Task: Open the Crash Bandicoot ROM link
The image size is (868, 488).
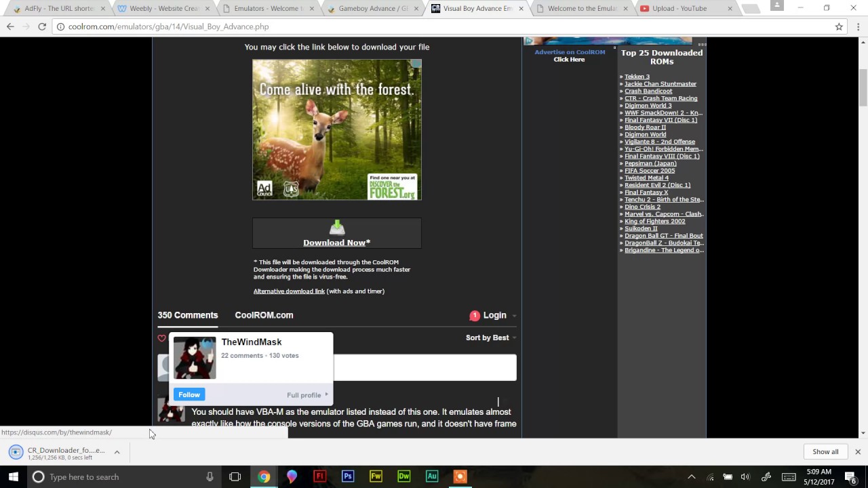Action: (648, 91)
